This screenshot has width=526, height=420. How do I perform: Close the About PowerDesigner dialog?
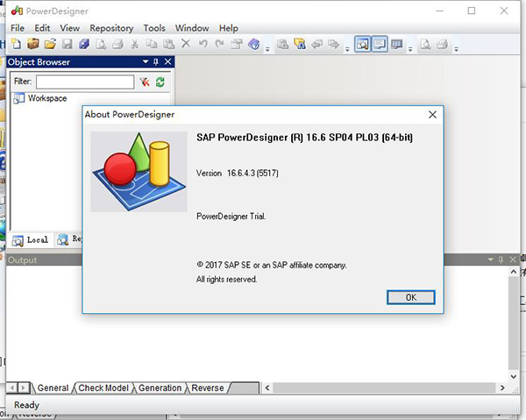tap(432, 114)
